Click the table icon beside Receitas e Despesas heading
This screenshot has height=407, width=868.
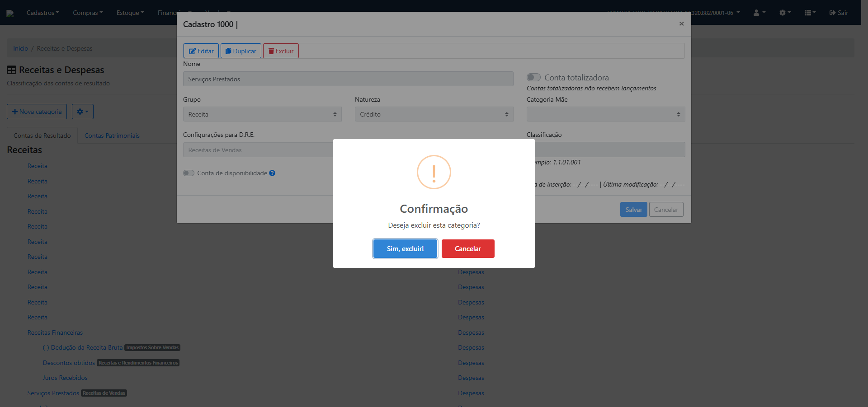[x=11, y=70]
